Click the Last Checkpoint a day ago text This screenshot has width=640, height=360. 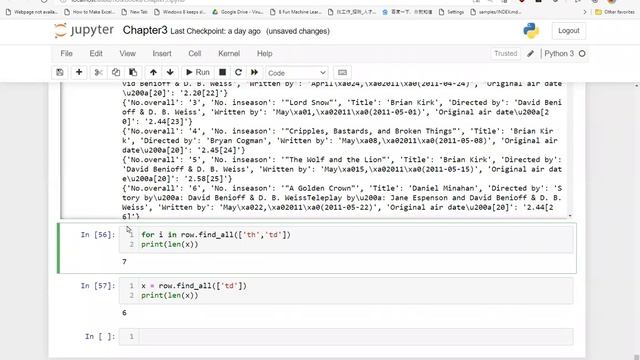click(x=215, y=31)
